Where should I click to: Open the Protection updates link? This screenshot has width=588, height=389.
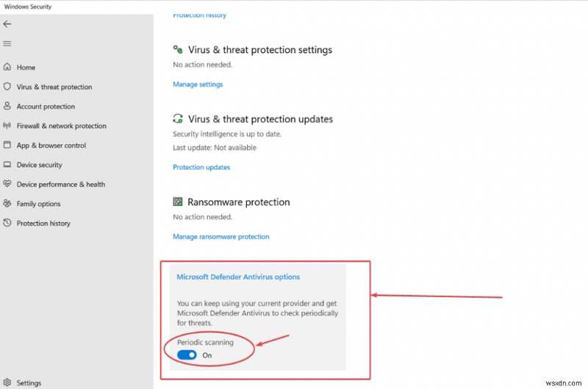point(201,168)
